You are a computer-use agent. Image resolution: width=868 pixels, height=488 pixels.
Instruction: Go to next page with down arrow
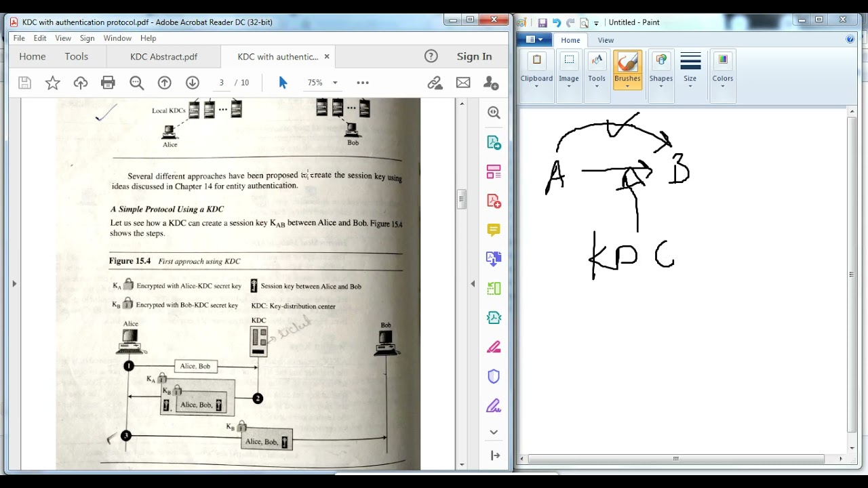click(x=193, y=83)
